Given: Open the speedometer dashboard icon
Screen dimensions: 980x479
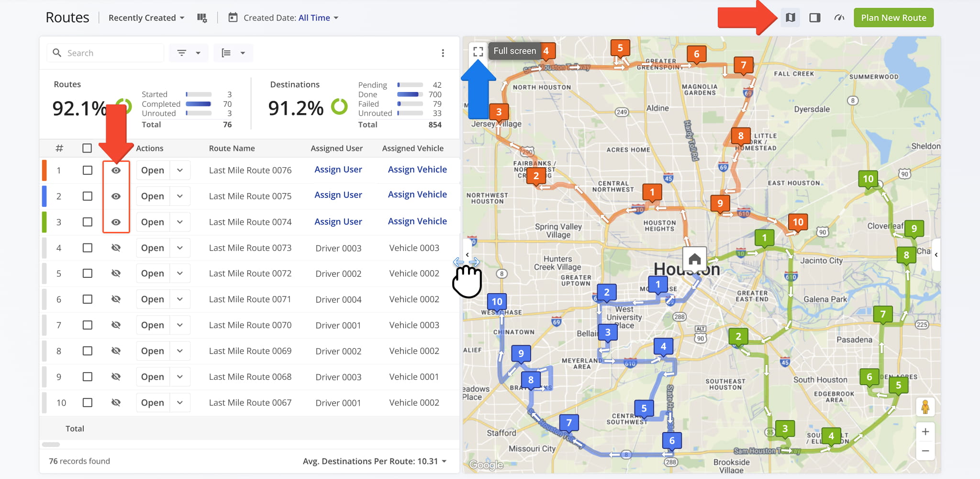Looking at the screenshot, I should click(839, 18).
